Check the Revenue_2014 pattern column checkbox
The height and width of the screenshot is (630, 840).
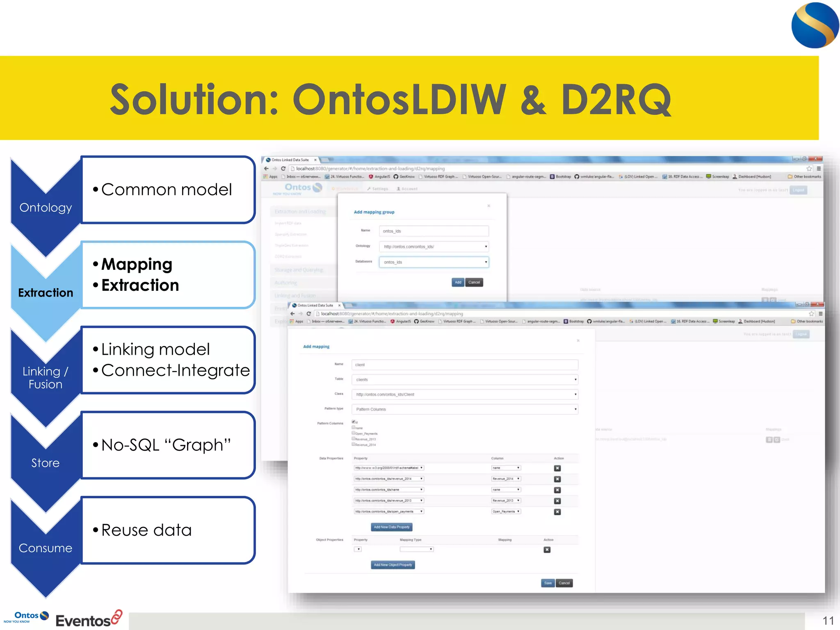[x=354, y=444]
